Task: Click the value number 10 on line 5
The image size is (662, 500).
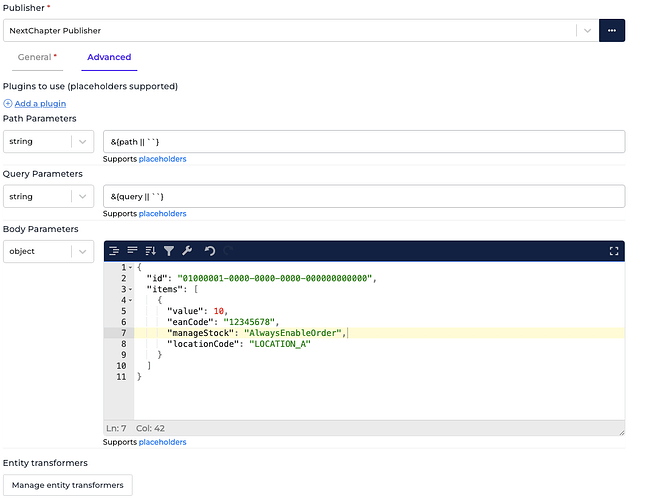Action: pos(218,311)
